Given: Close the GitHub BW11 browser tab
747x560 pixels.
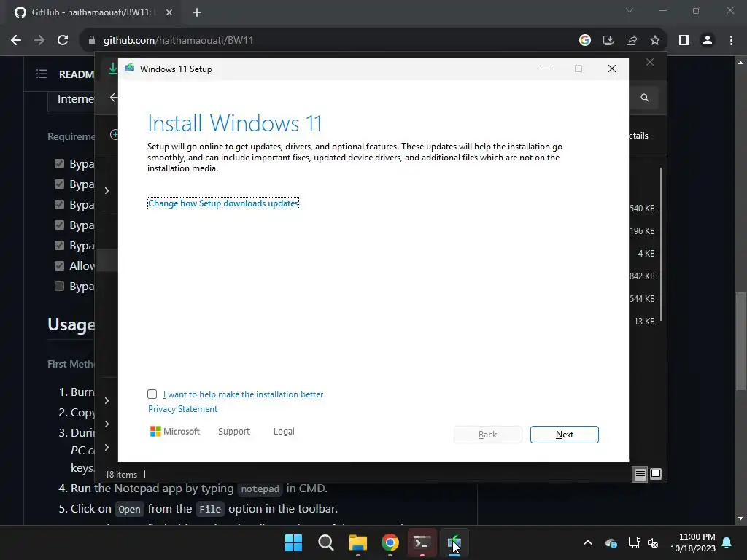Looking at the screenshot, I should click(x=169, y=12).
